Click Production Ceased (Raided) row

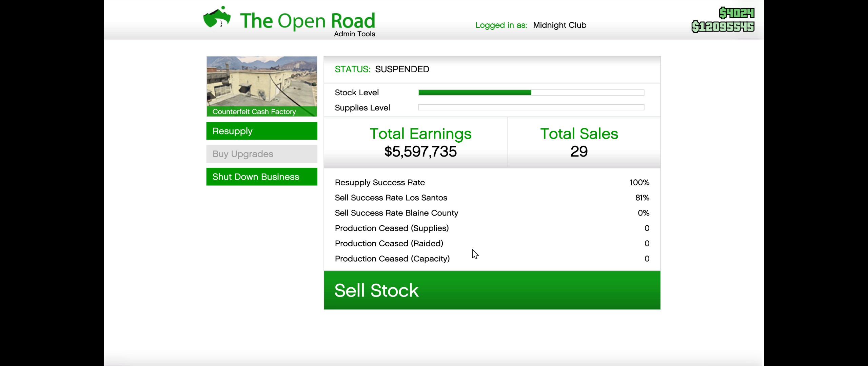(492, 243)
